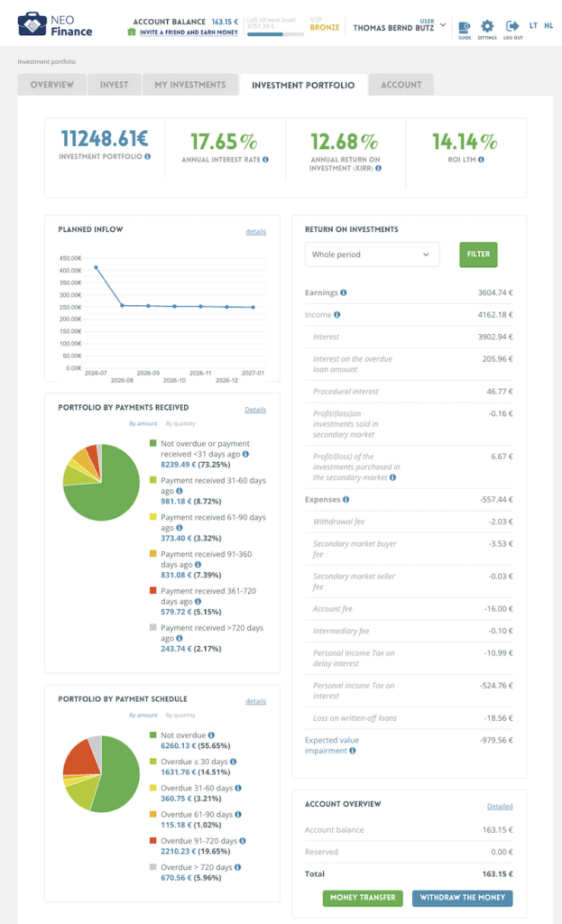The image size is (562, 924).
Task: Open Planned Inflow details link
Action: coord(255,232)
